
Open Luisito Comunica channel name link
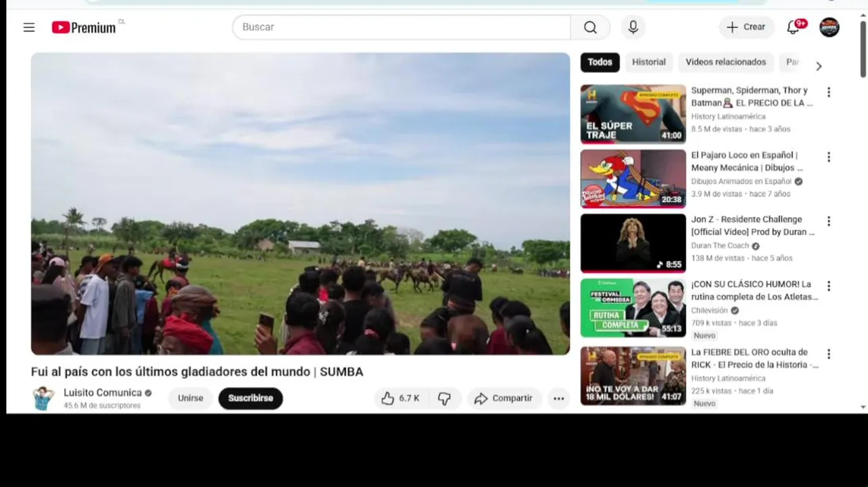(103, 392)
